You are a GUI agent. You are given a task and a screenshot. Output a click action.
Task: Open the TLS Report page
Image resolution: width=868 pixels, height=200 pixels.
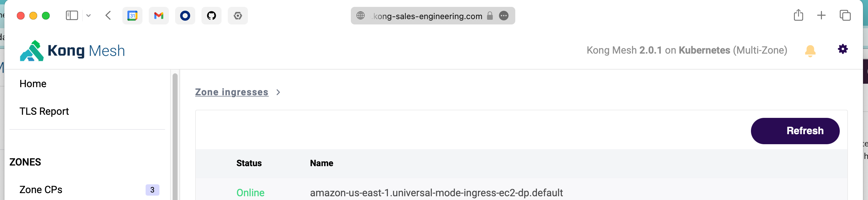pyautogui.click(x=44, y=111)
